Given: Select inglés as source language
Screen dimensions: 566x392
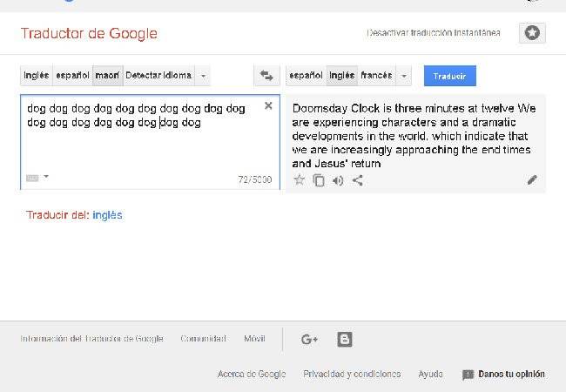Looking at the screenshot, I should (37, 76).
